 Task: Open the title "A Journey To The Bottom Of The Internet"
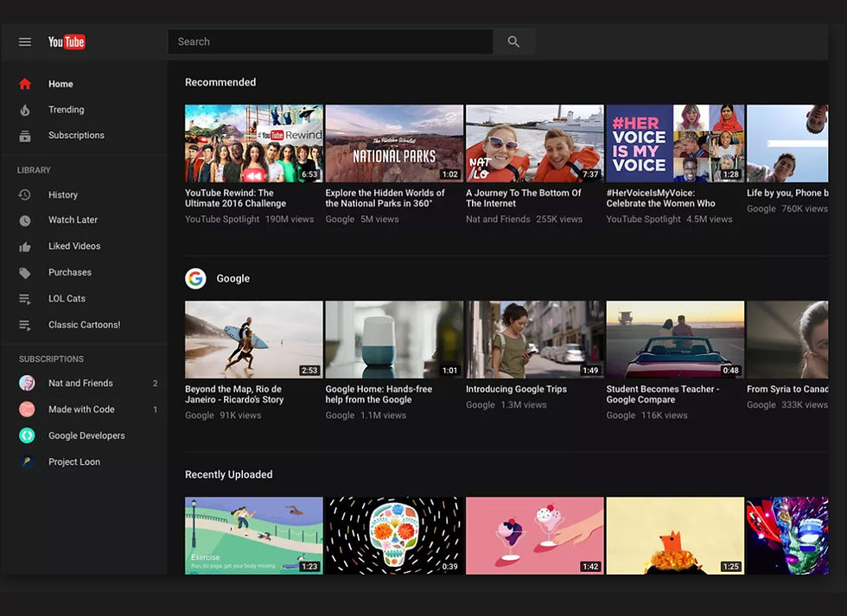click(x=524, y=198)
